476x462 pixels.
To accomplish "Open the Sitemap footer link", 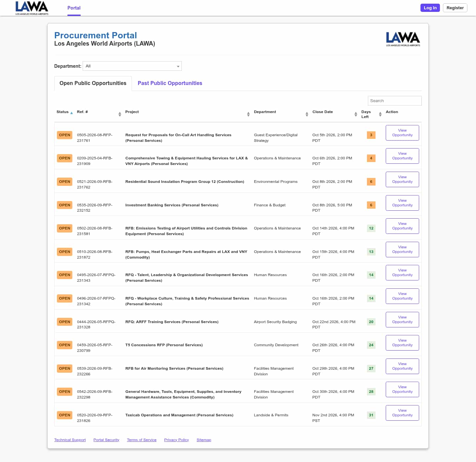I will (204, 440).
